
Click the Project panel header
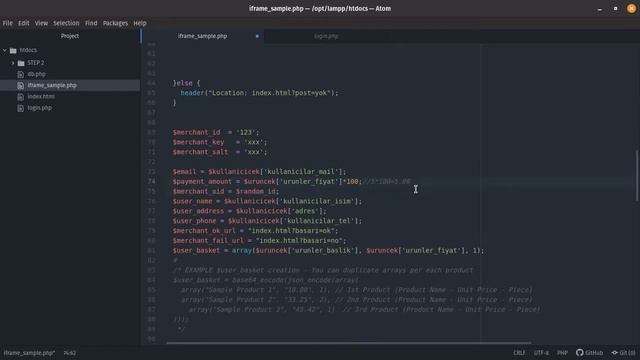[x=70, y=36]
